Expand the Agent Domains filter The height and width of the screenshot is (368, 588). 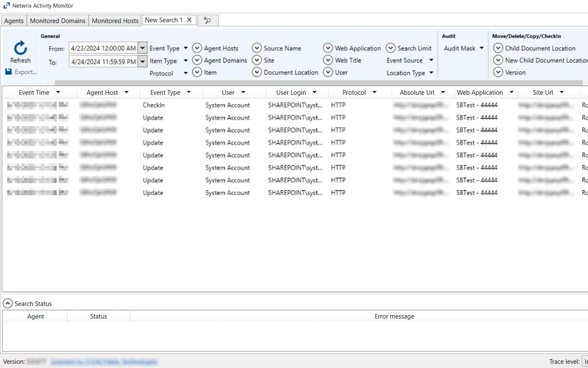point(197,60)
